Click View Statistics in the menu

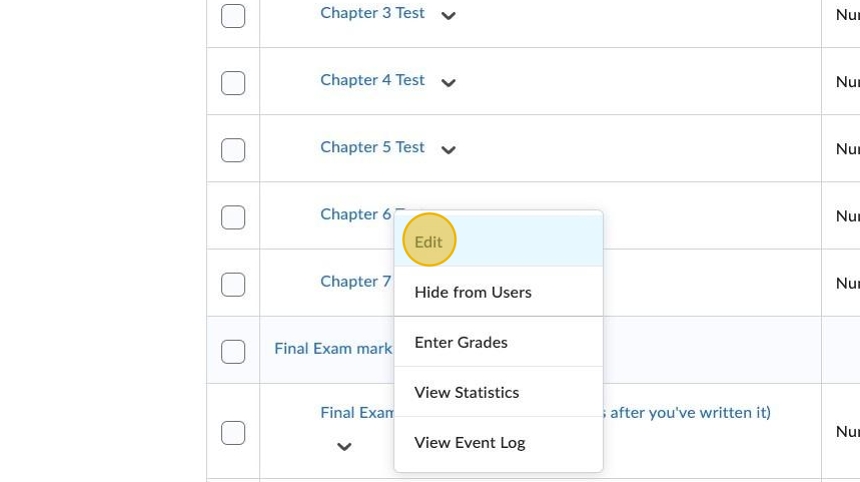467,392
